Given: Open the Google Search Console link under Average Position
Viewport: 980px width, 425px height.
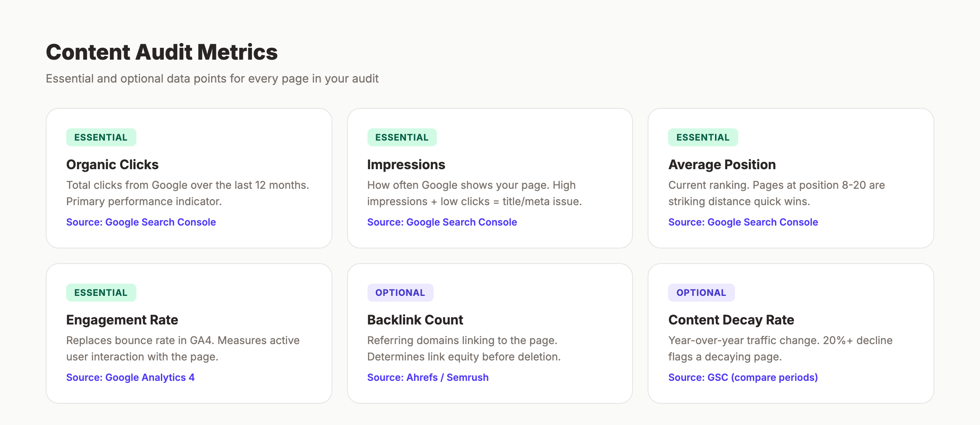Looking at the screenshot, I should pyautogui.click(x=743, y=222).
